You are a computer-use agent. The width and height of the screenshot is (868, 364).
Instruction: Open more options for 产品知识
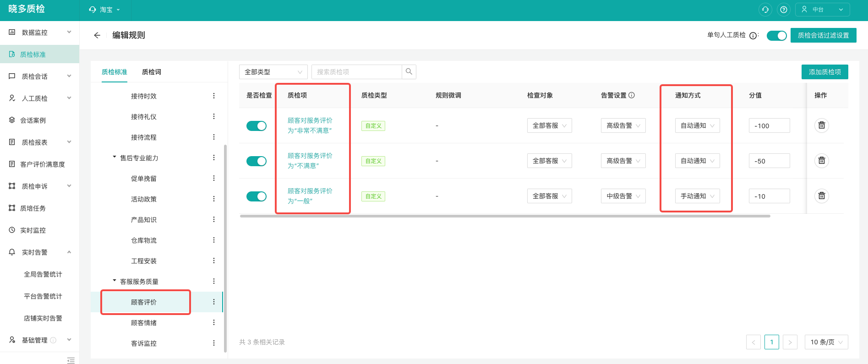pyautogui.click(x=214, y=220)
